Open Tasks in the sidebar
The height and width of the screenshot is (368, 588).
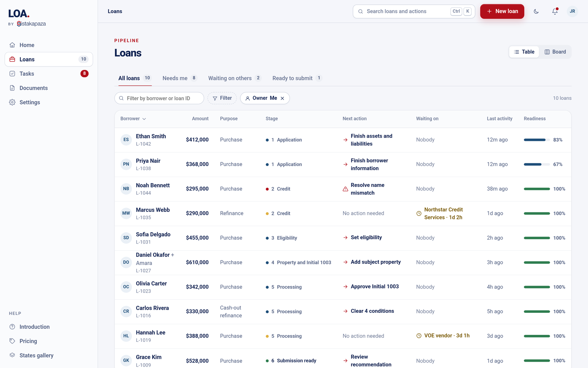[x=49, y=74]
